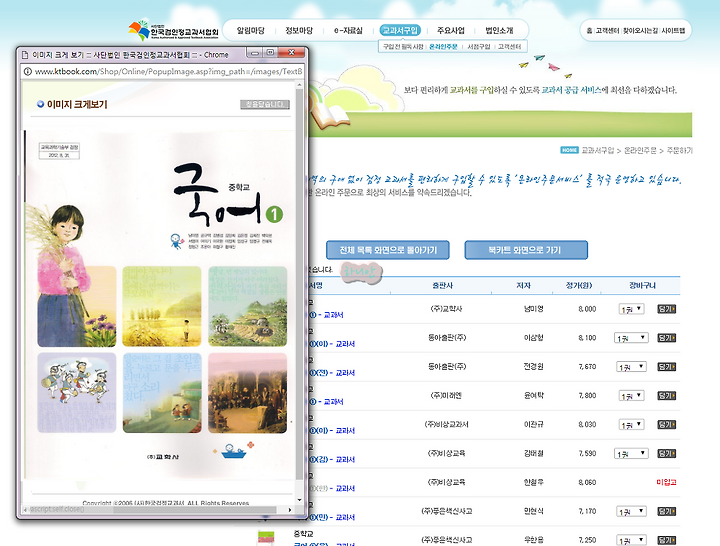This screenshot has width=720, height=546.
Task: Click the (주)미래엔 publisher cell
Action: (x=446, y=395)
